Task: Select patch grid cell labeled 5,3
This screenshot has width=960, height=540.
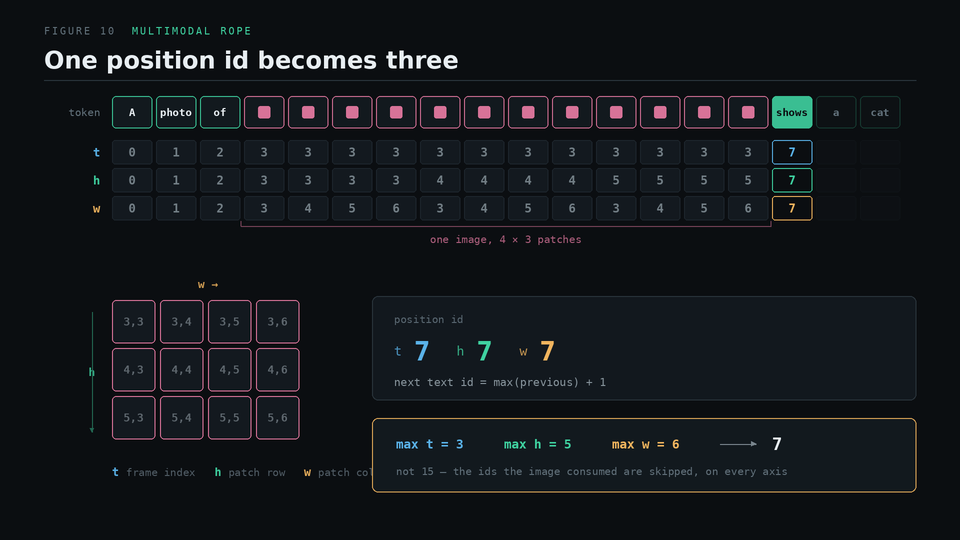Action: tap(133, 418)
